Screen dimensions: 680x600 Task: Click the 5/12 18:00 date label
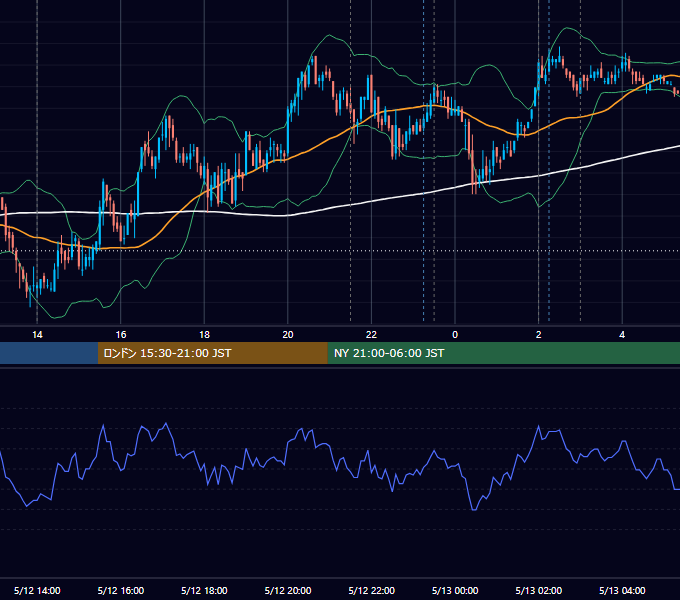pos(204,590)
